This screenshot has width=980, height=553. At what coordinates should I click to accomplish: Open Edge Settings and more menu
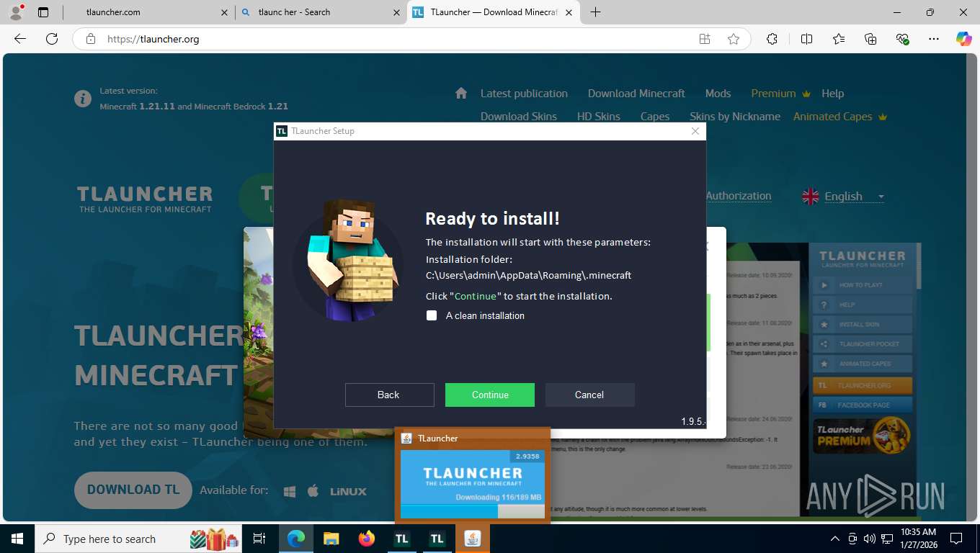(934, 39)
